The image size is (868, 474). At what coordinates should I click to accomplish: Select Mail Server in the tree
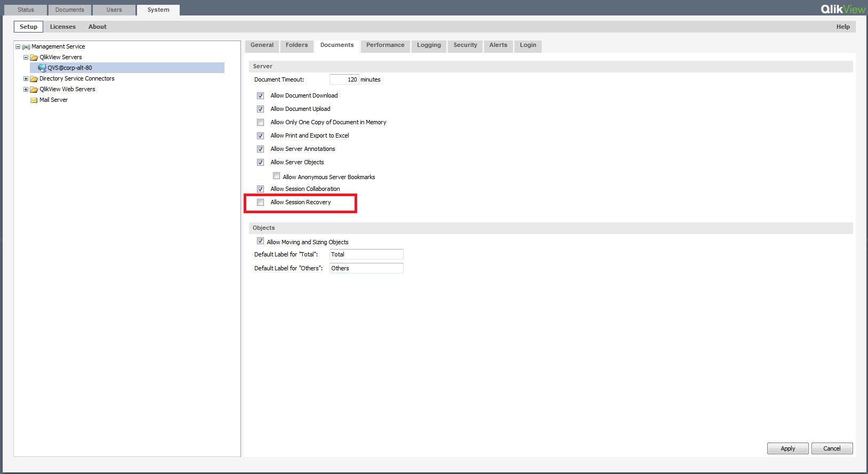53,100
